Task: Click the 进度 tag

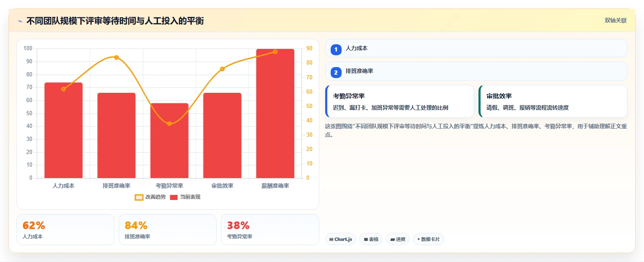Action: coord(398,239)
